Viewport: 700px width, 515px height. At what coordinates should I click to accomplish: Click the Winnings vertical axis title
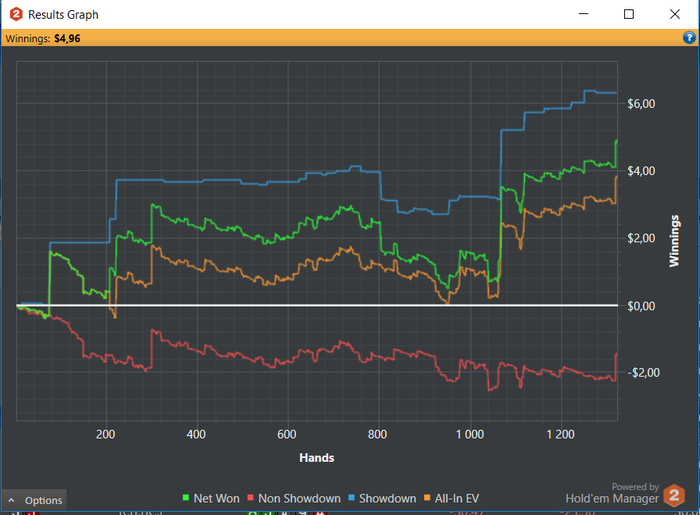[x=674, y=241]
